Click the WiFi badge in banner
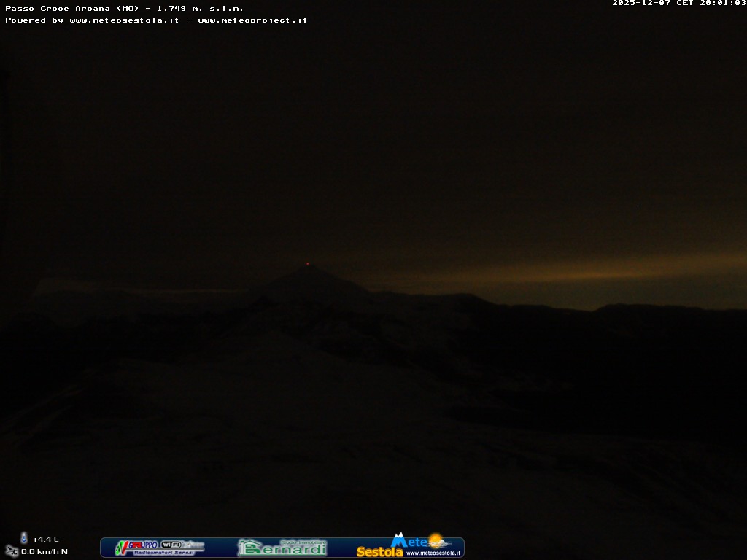 (x=172, y=544)
